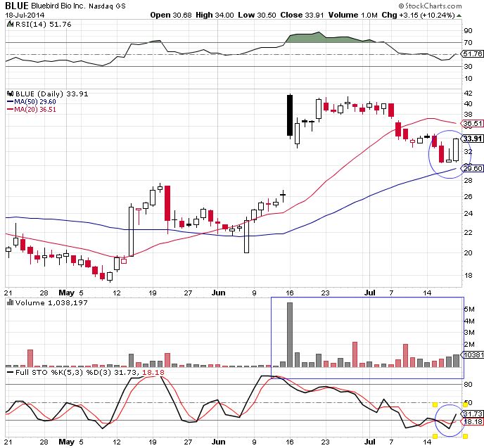Image resolution: width=484 pixels, height=448 pixels.
Task: Click the RSI(14) indicator mountain icon
Action: tap(10, 24)
